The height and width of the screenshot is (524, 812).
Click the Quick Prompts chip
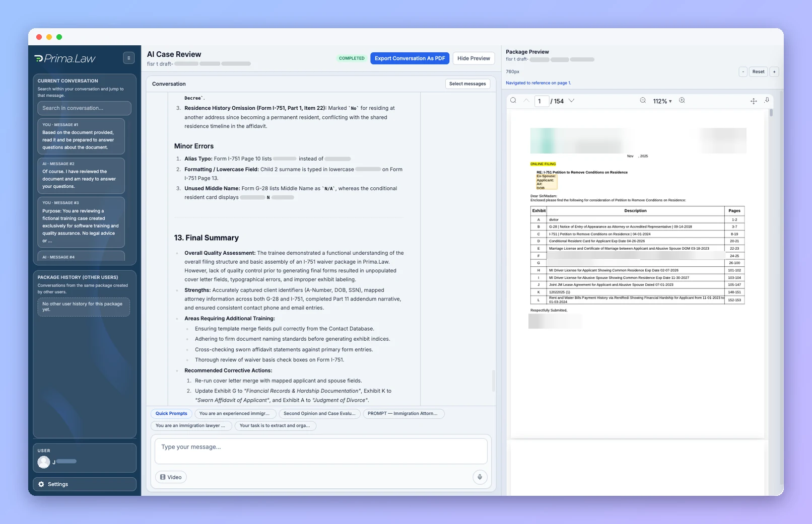coord(171,414)
